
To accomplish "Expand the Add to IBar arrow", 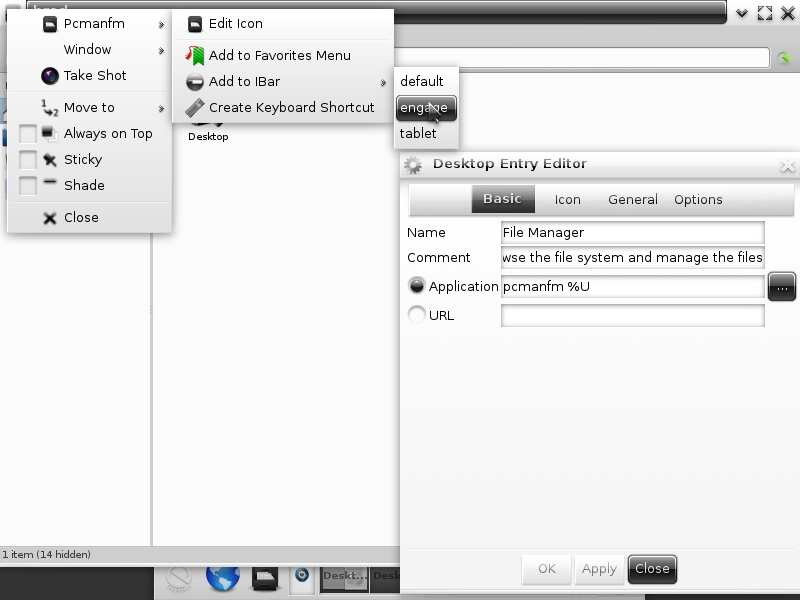I will point(383,83).
